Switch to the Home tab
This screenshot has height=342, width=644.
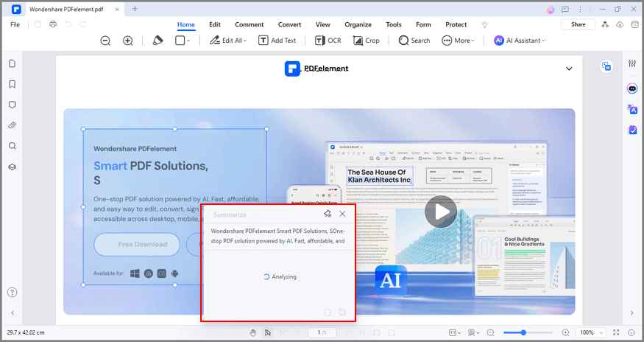click(186, 24)
